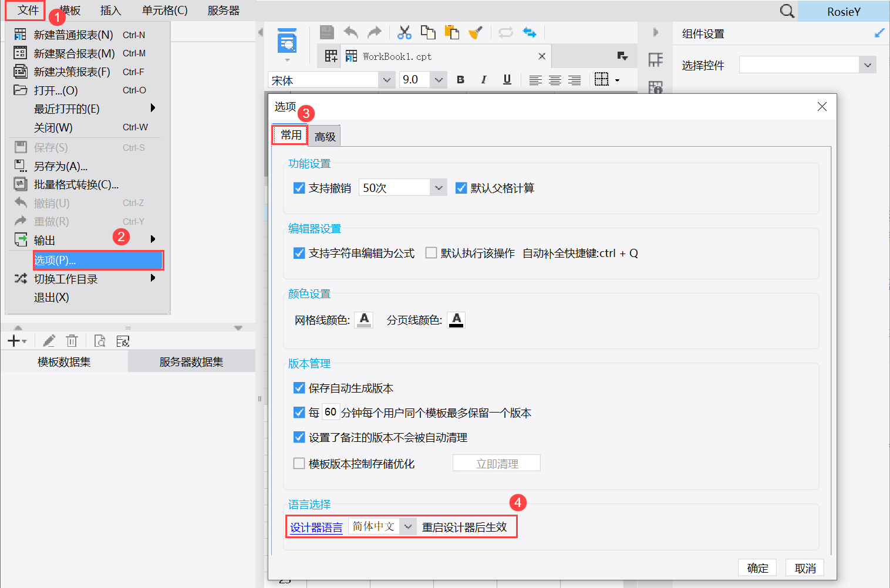Switch to the 常用 tab
Screen dimensions: 890x588
(291, 135)
